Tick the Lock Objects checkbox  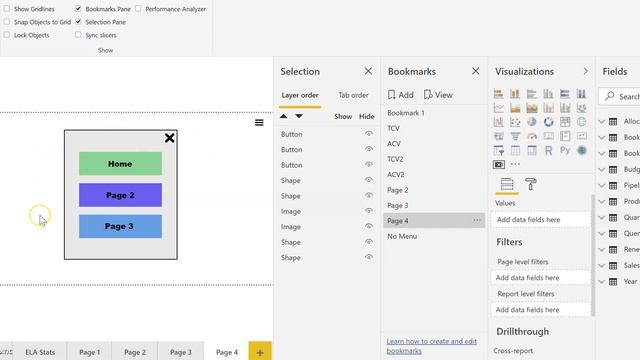pyautogui.click(x=7, y=35)
